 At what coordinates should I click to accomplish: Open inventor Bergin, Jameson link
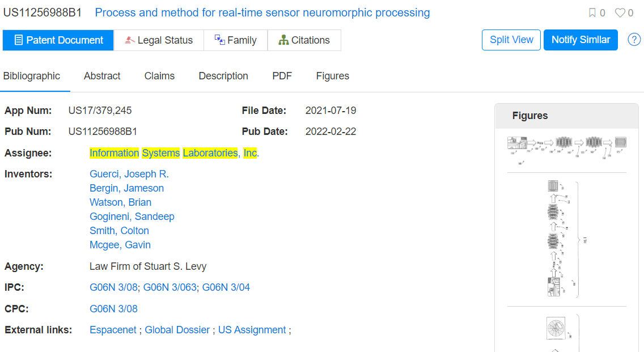pyautogui.click(x=126, y=188)
